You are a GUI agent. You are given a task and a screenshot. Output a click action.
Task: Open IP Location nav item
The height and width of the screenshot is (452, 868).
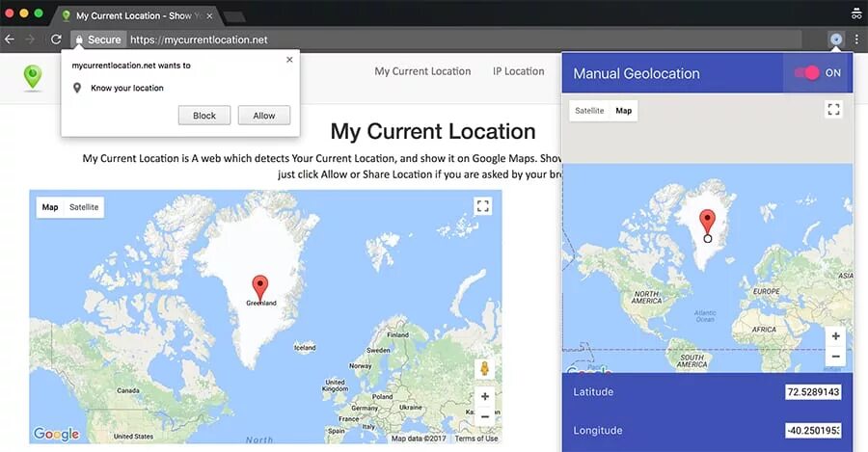pyautogui.click(x=519, y=71)
